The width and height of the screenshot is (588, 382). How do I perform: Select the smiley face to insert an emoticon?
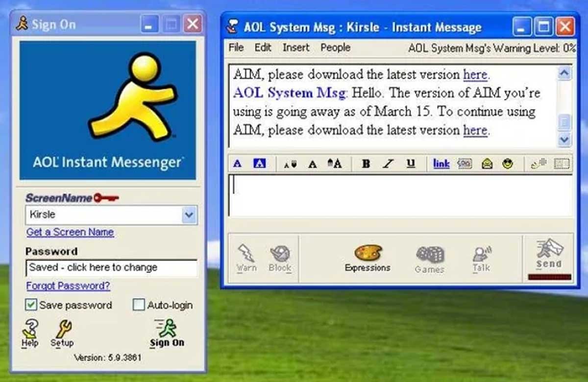pos(508,164)
